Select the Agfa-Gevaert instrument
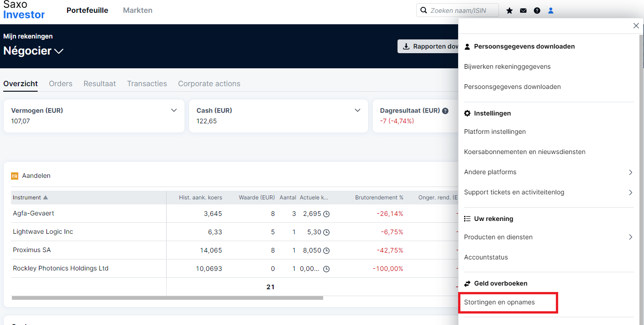Image resolution: width=644 pixels, height=325 pixels. coord(34,213)
